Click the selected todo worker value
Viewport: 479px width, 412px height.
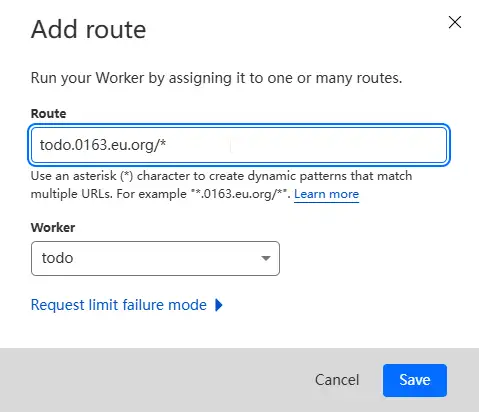coord(57,258)
